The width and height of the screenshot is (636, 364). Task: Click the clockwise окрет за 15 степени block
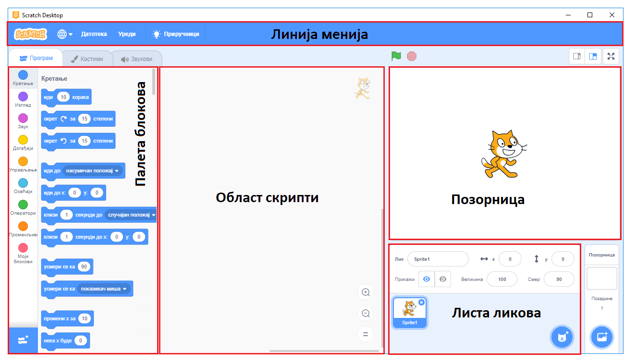click(78, 119)
